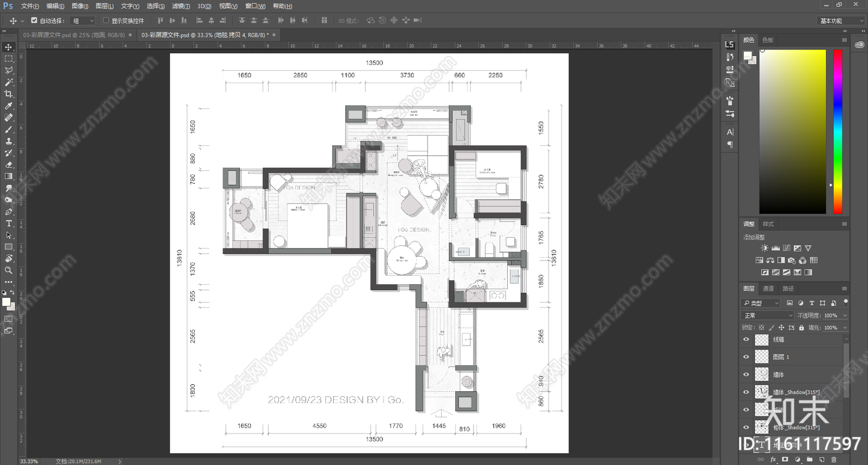Select the Eraser tool
Viewport: 868px width, 465px height.
point(9,164)
